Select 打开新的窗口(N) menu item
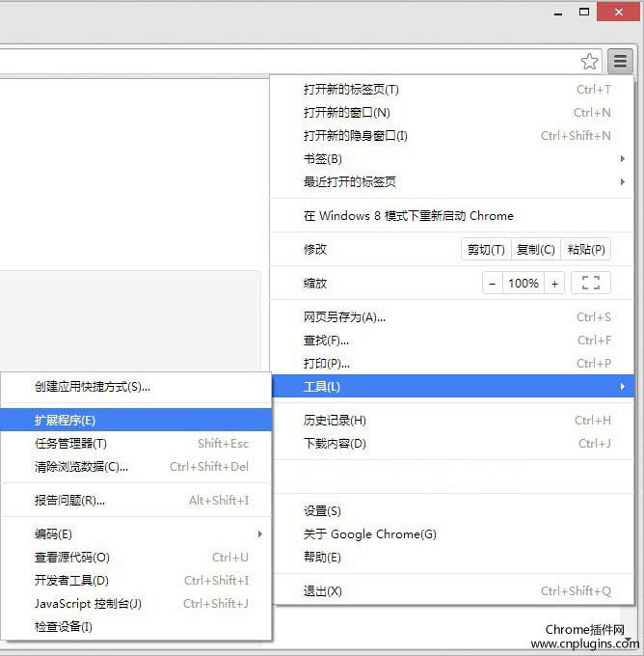Screen dimensions: 644x656 (452, 112)
